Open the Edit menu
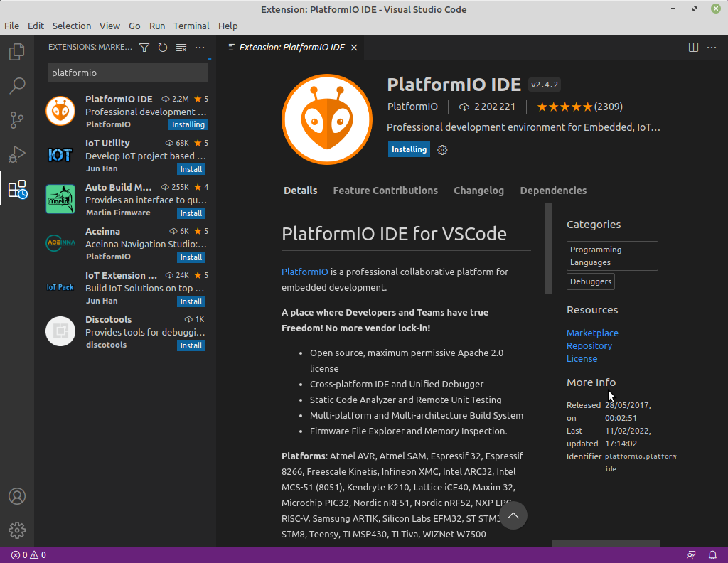The height and width of the screenshot is (563, 728). [36, 26]
